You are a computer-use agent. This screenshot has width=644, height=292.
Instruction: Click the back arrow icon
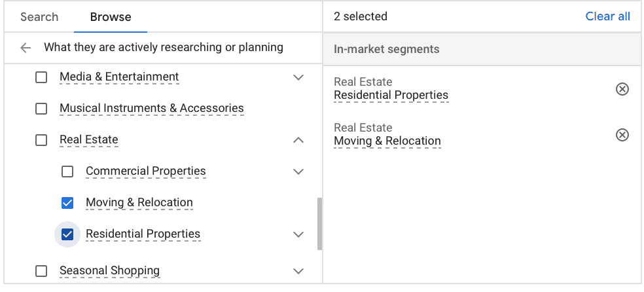pos(26,48)
